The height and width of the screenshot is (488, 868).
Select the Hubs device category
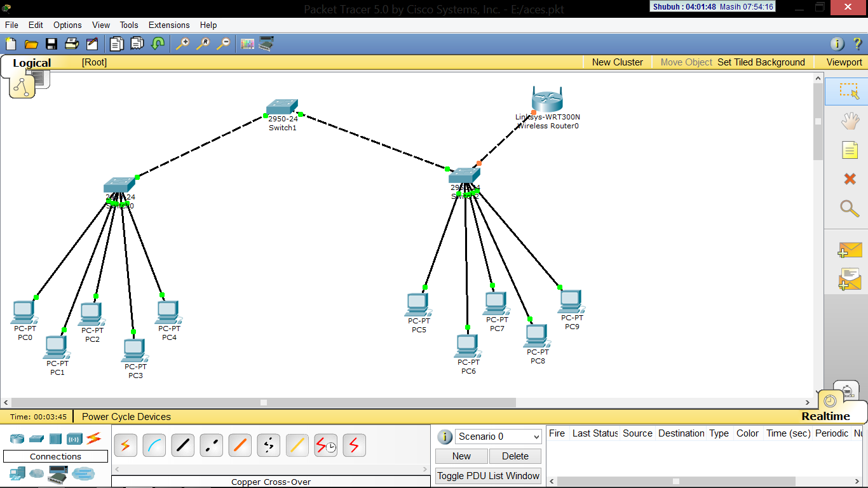(55, 438)
